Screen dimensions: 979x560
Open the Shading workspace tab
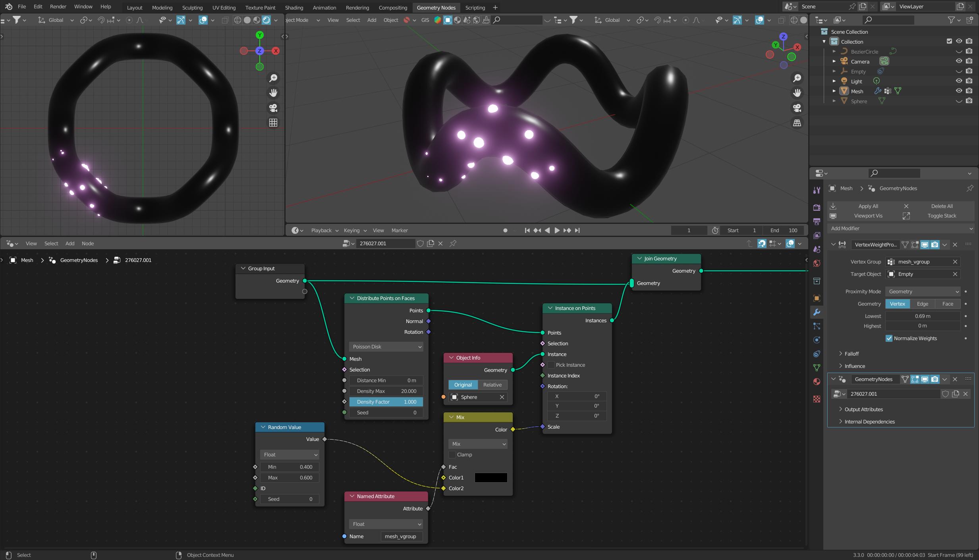(294, 8)
